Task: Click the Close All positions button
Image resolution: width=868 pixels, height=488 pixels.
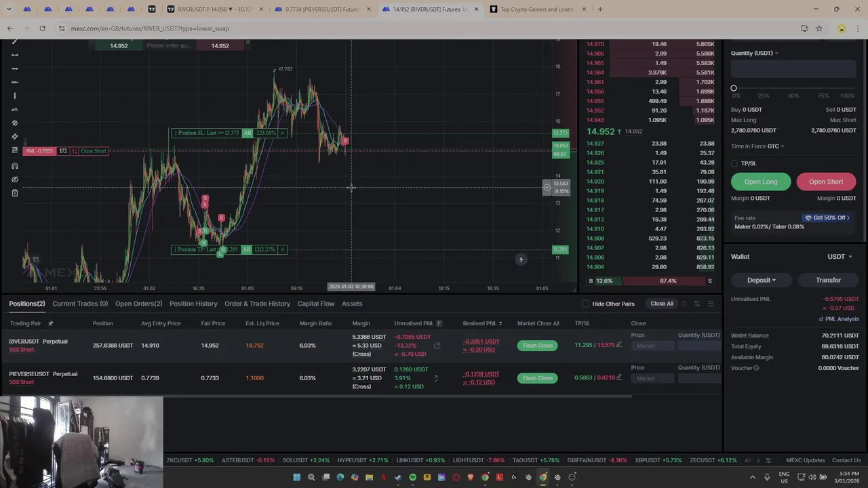Action: [662, 304]
